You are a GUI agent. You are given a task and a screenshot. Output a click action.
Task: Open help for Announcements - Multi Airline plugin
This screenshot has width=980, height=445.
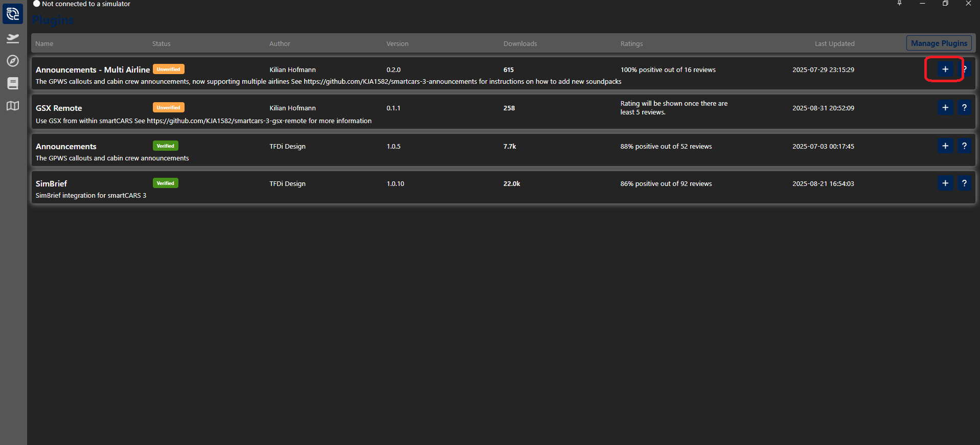tap(965, 69)
